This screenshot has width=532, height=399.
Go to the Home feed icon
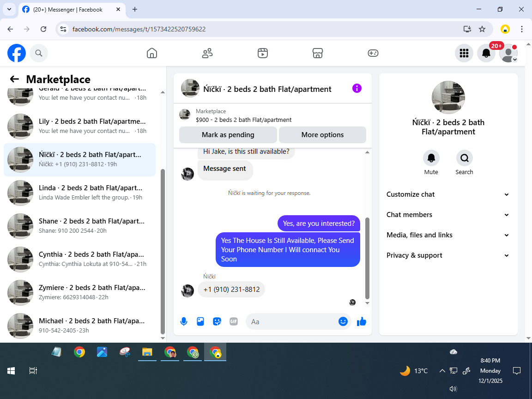[151, 53]
